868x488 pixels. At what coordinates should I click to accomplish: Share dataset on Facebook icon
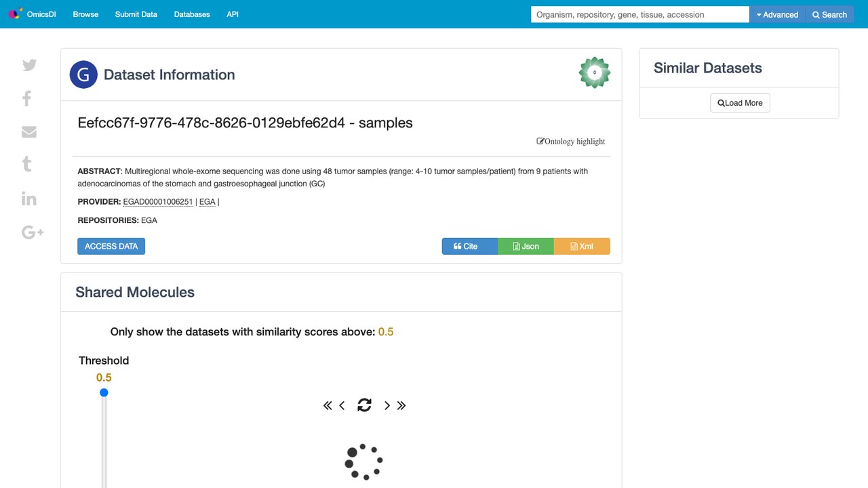tap(27, 98)
